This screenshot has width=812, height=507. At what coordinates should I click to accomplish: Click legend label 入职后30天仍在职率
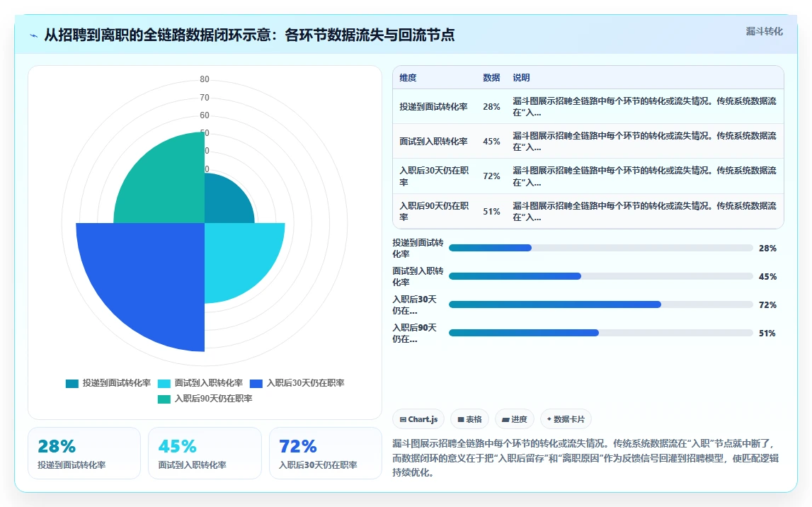306,382
